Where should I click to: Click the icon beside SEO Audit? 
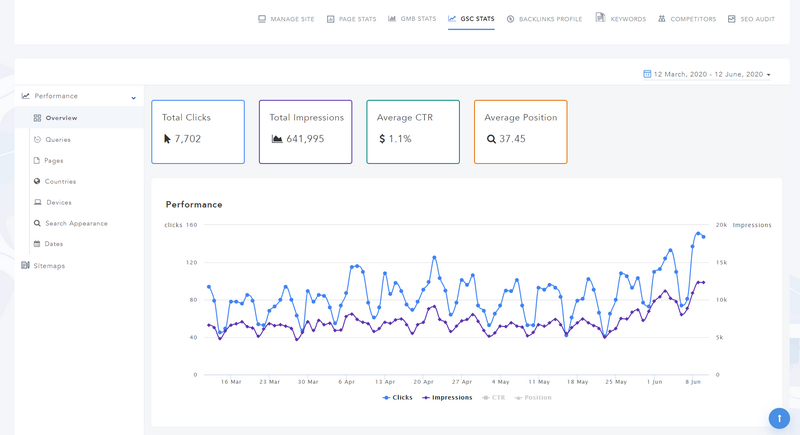click(x=732, y=19)
